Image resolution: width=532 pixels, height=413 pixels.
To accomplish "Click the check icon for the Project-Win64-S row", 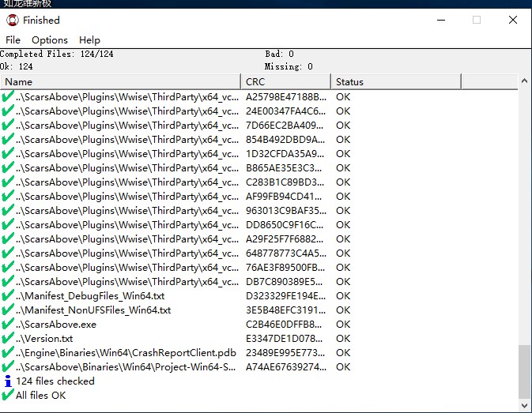I will click(7, 367).
